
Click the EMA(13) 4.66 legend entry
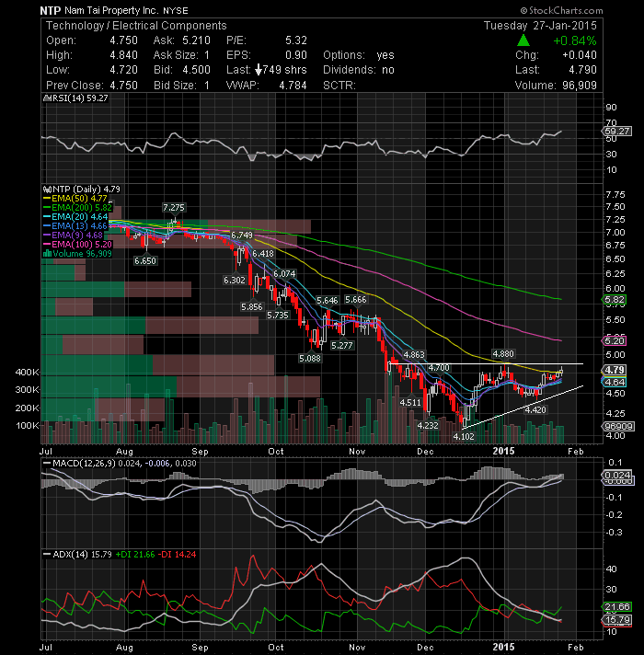pyautogui.click(x=75, y=226)
